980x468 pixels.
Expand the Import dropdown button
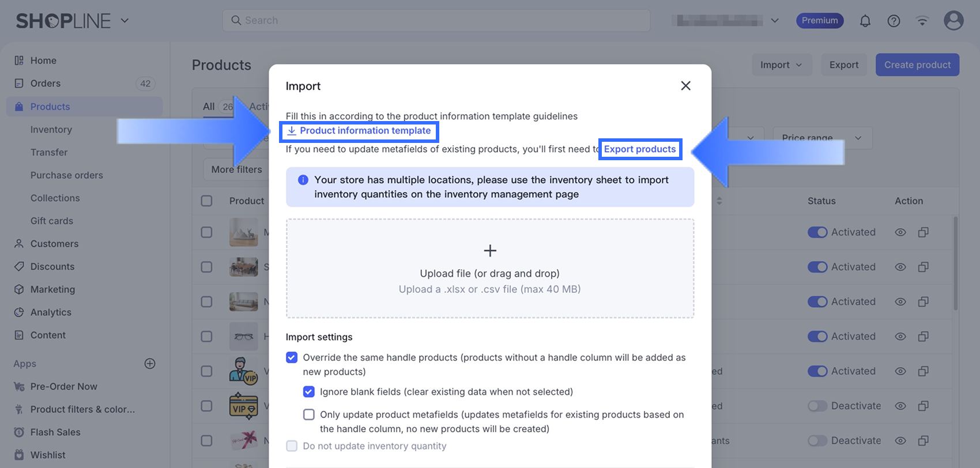pos(781,65)
